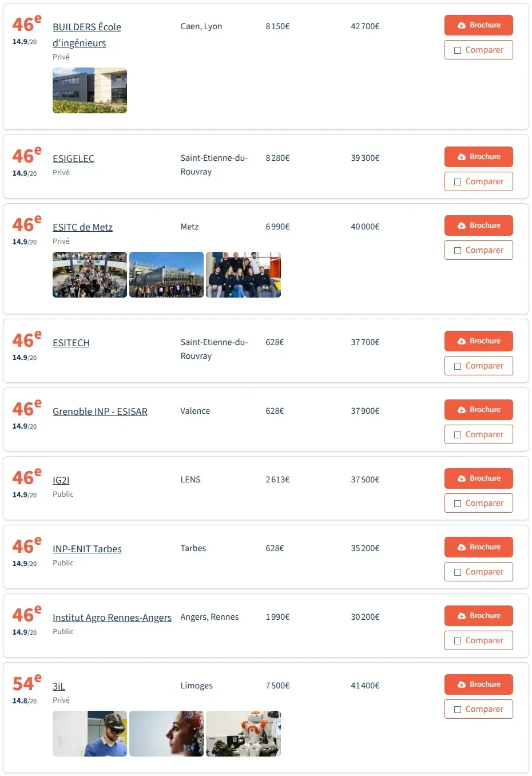Viewport: 532px width, 776px height.
Task: Download the Brochure for Institut Agro Rennes-Angers
Action: coord(478,616)
